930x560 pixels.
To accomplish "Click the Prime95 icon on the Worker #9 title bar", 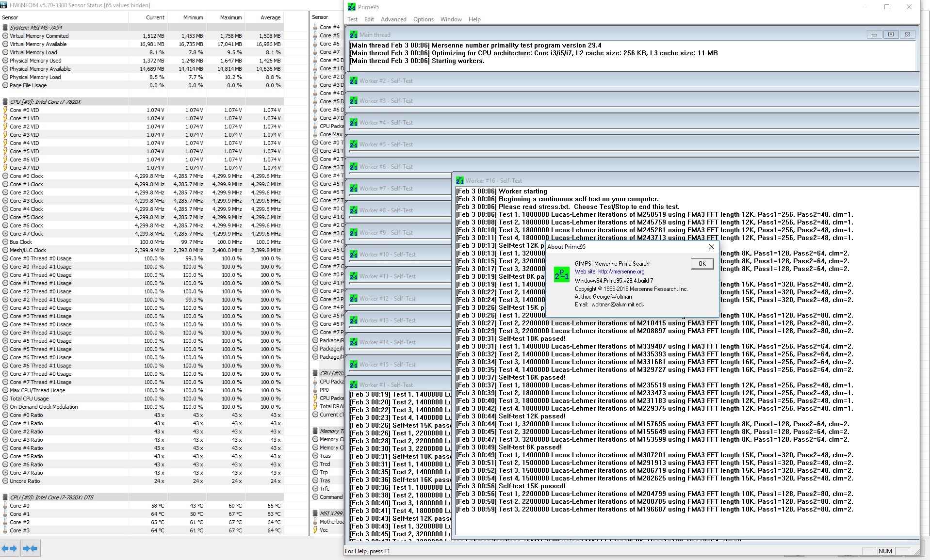I will (354, 233).
